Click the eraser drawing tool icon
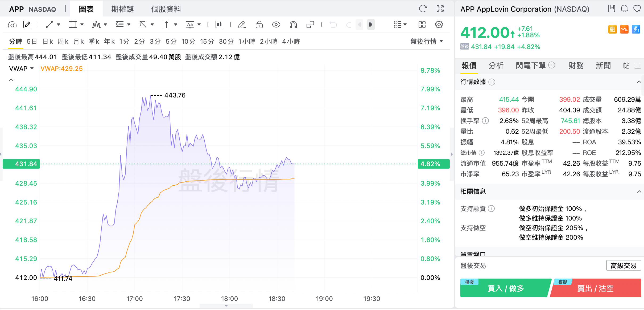Screen dimensions: 644x310 [242, 25]
